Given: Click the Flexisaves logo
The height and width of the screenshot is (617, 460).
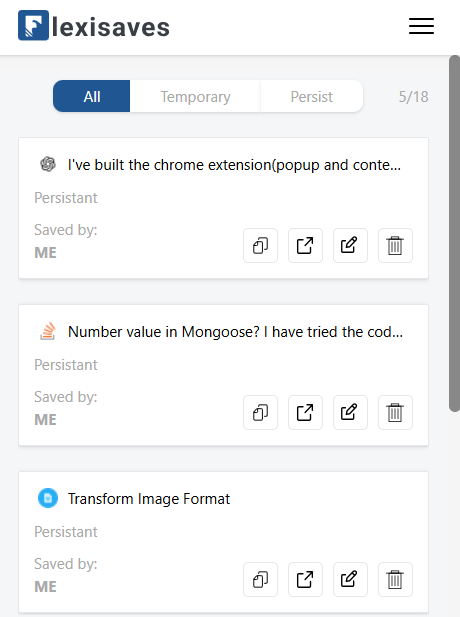Looking at the screenshot, I should (94, 26).
